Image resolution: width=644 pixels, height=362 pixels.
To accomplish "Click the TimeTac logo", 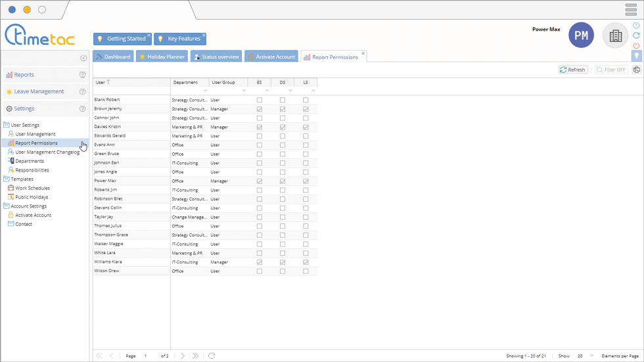I will point(39,35).
